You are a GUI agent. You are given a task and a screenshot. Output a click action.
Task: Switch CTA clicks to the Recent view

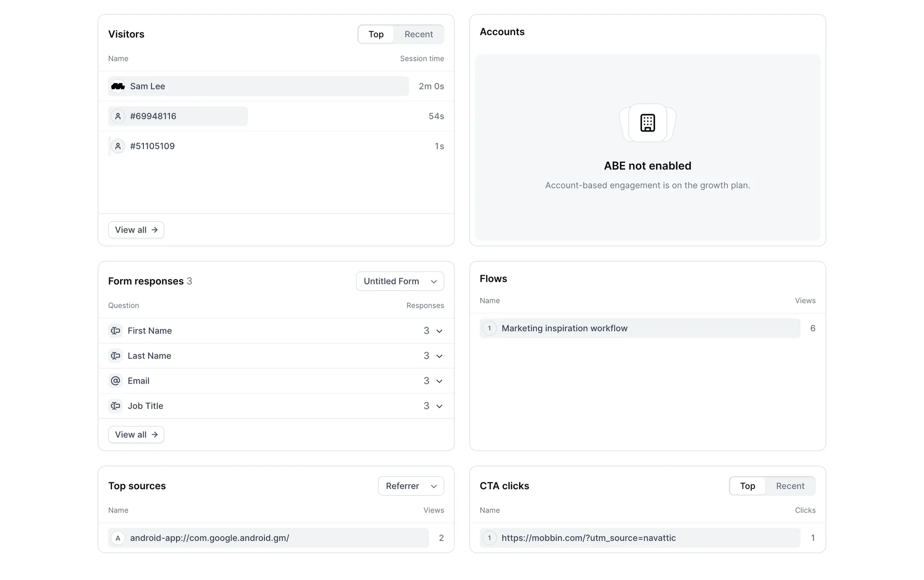coord(790,486)
